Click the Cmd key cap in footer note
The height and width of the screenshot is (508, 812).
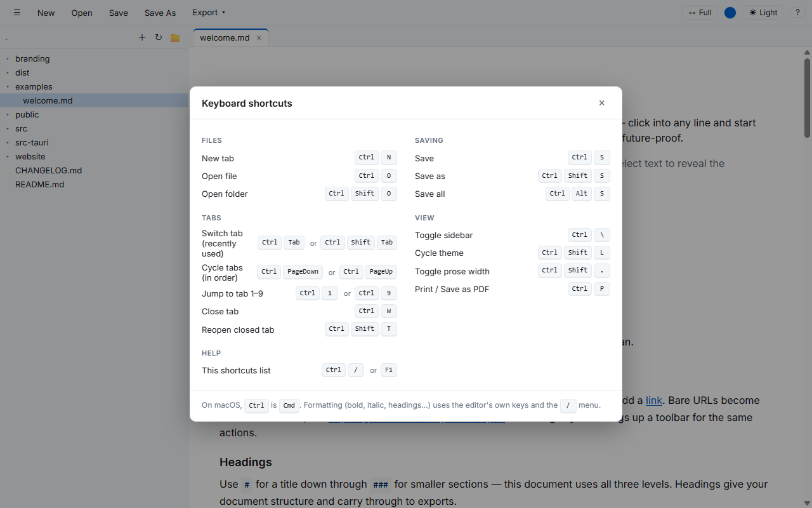click(289, 405)
